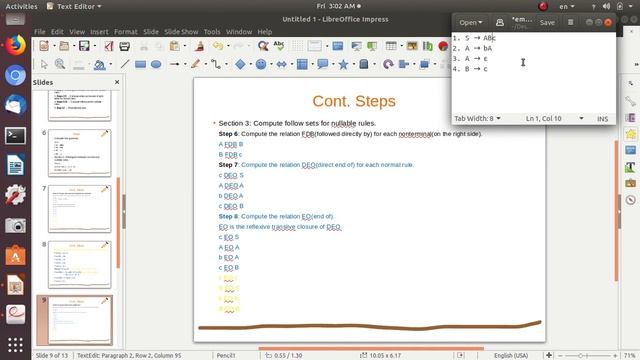Select the Line drawing tool
The height and width of the screenshot is (360, 640).
pos(125,64)
